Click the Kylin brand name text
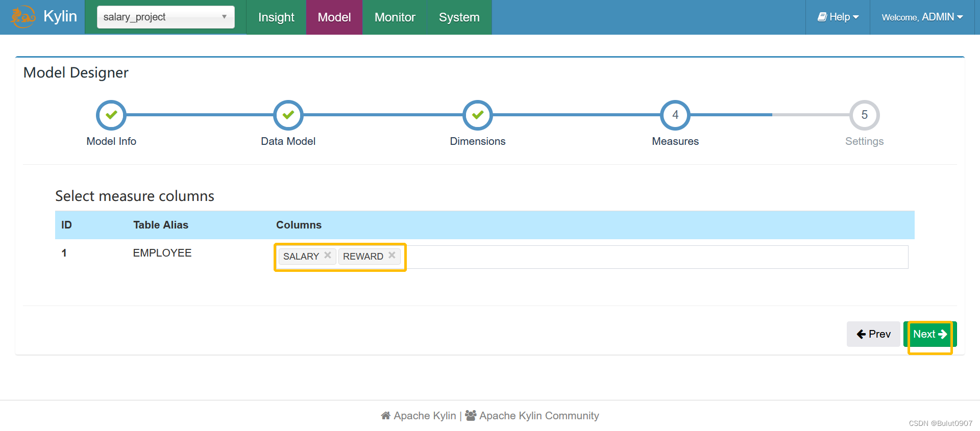This screenshot has height=431, width=980. [x=60, y=16]
